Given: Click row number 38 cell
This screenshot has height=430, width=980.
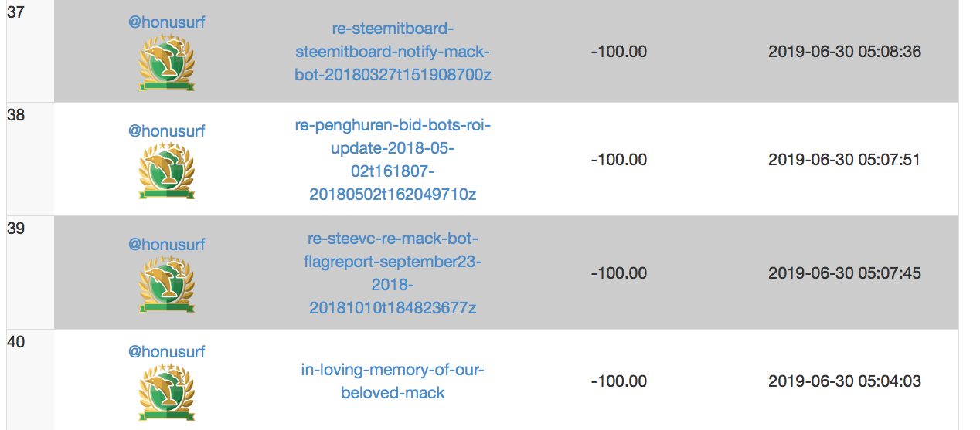Looking at the screenshot, I should (16, 115).
